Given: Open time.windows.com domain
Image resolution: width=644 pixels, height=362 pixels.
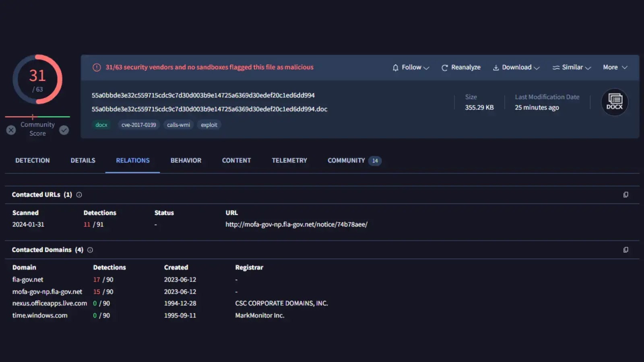Looking at the screenshot, I should click(40, 315).
